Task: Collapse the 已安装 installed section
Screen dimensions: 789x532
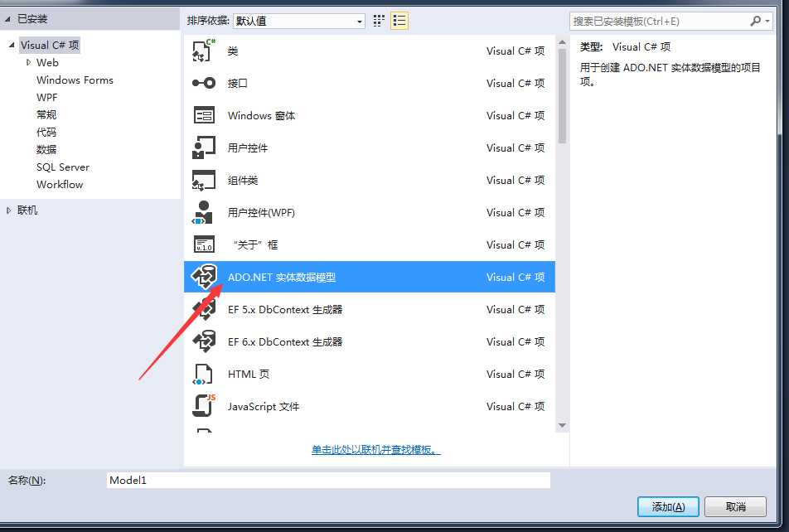Action: [7, 19]
